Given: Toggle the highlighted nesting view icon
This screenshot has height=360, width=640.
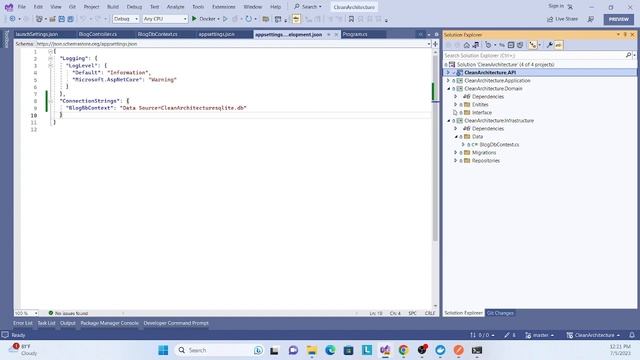Looking at the screenshot, I should pos(533,45).
